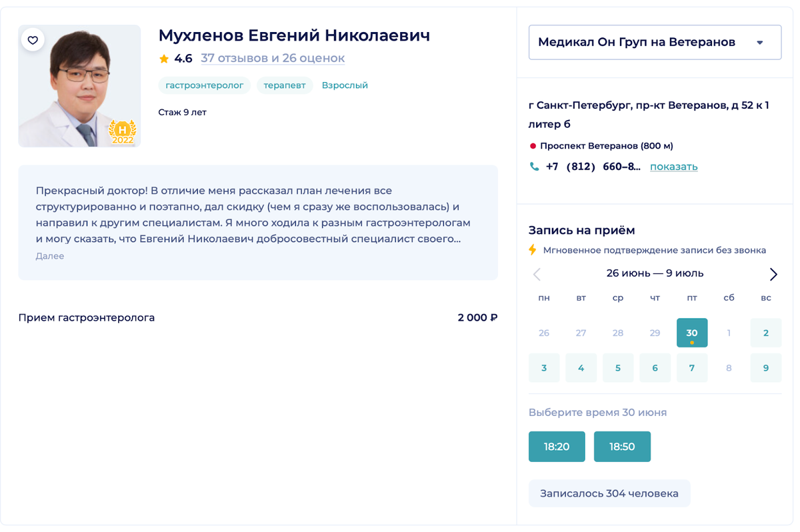
Task: Select the 18:50 time slot
Action: tap(622, 447)
